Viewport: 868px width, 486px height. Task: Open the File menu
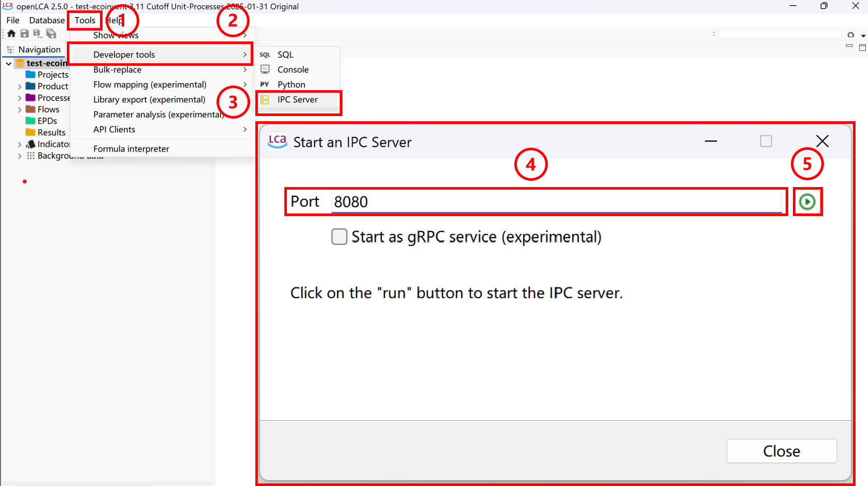12,20
